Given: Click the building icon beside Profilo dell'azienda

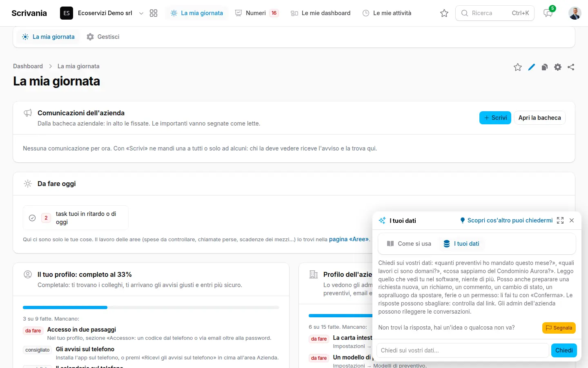Looking at the screenshot, I should click(x=314, y=274).
